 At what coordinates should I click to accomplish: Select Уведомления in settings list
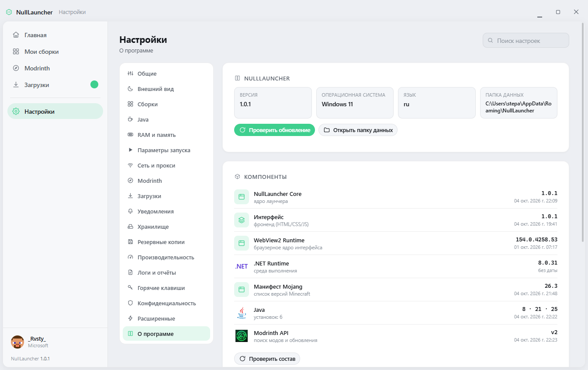(x=166, y=212)
